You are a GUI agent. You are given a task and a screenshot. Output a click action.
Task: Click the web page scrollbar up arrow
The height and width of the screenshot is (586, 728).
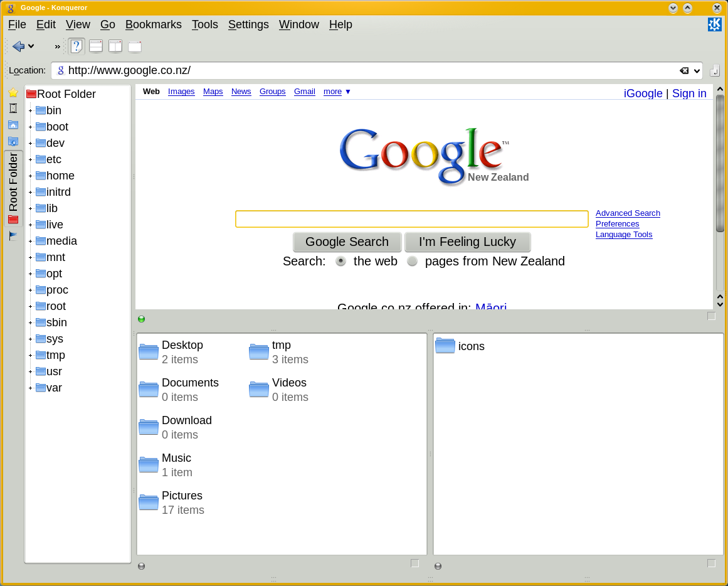click(720, 88)
